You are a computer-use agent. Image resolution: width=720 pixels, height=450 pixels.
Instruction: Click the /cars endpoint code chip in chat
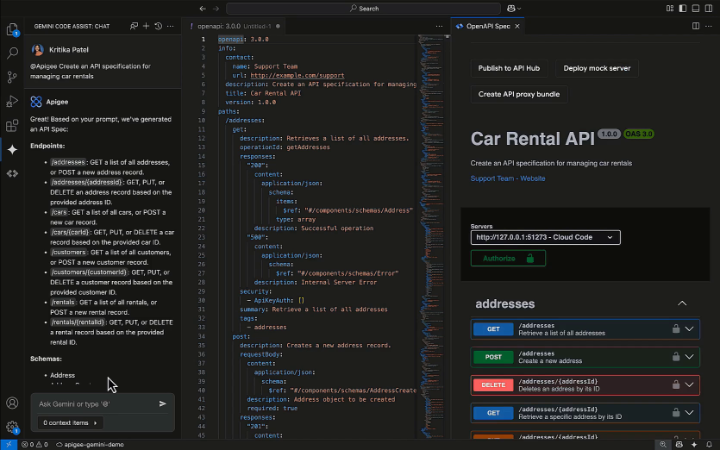(x=59, y=213)
